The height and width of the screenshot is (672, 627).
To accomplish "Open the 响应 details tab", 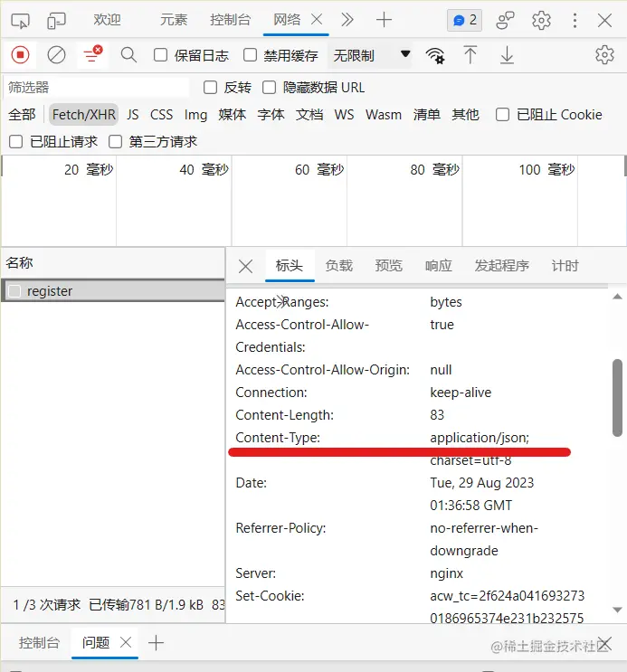I will tap(438, 266).
